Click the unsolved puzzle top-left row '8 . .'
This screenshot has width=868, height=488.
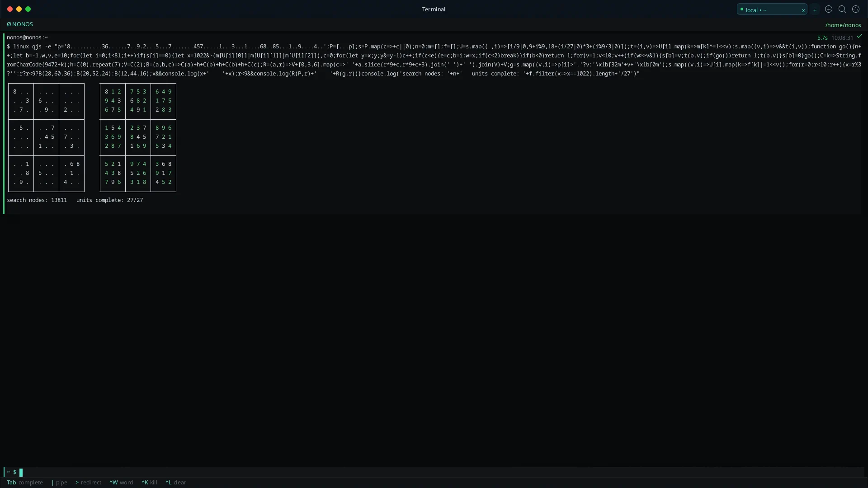click(x=21, y=92)
